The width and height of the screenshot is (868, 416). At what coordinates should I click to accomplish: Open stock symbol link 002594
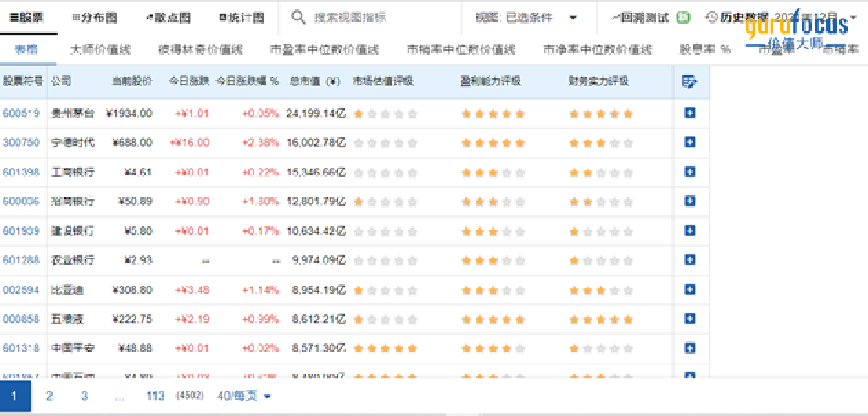(x=21, y=289)
